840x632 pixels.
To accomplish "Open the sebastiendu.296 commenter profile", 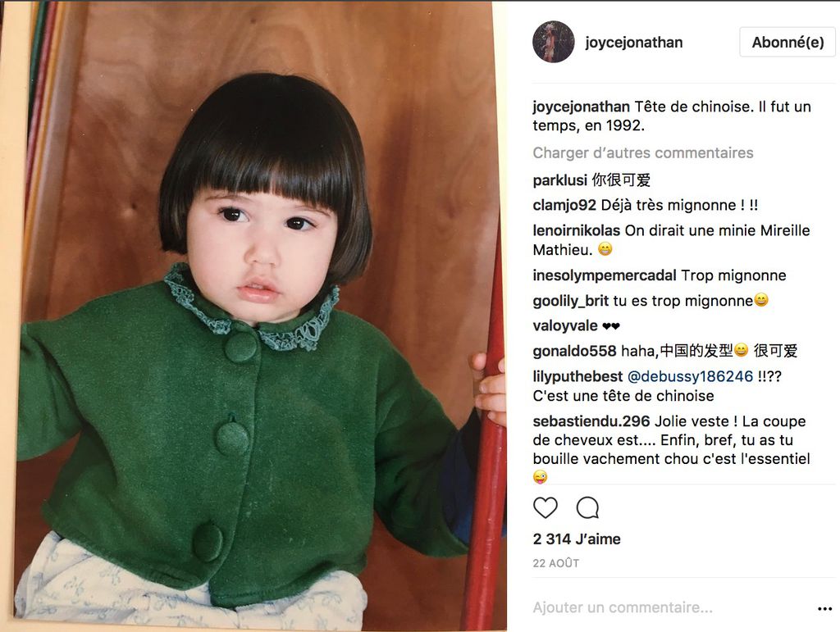I will (591, 421).
